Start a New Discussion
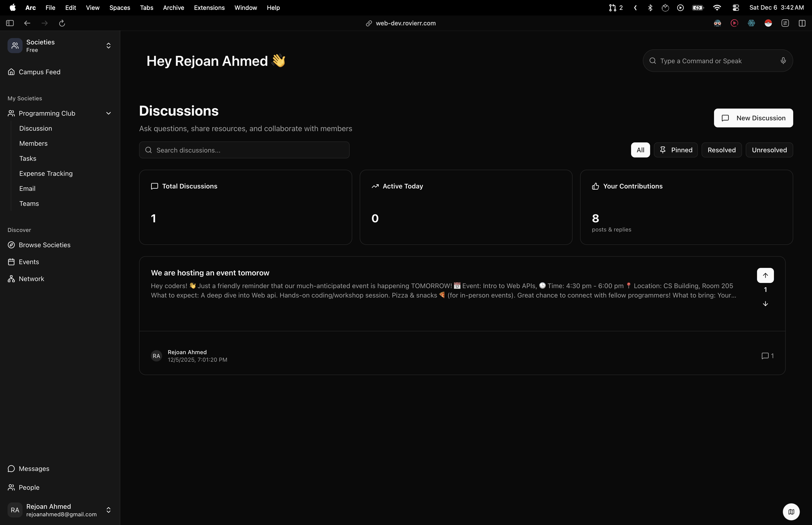Viewport: 812px width, 525px height. coord(753,118)
